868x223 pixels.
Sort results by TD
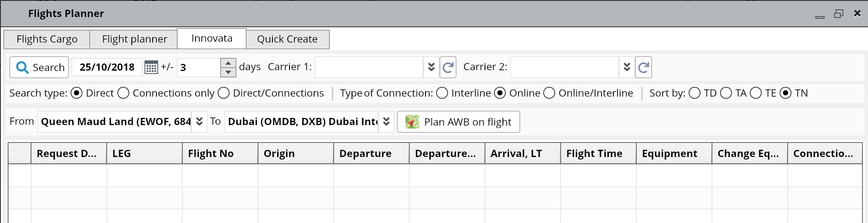pos(695,93)
